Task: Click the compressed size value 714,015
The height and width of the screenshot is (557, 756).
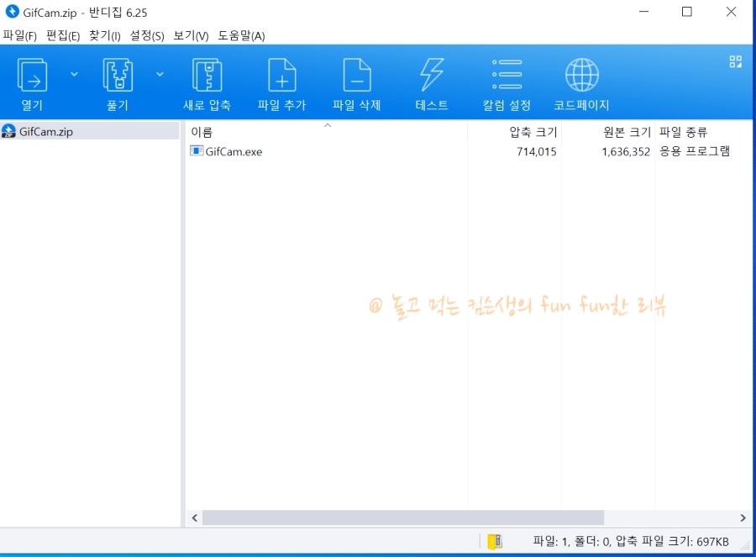Action: click(536, 151)
